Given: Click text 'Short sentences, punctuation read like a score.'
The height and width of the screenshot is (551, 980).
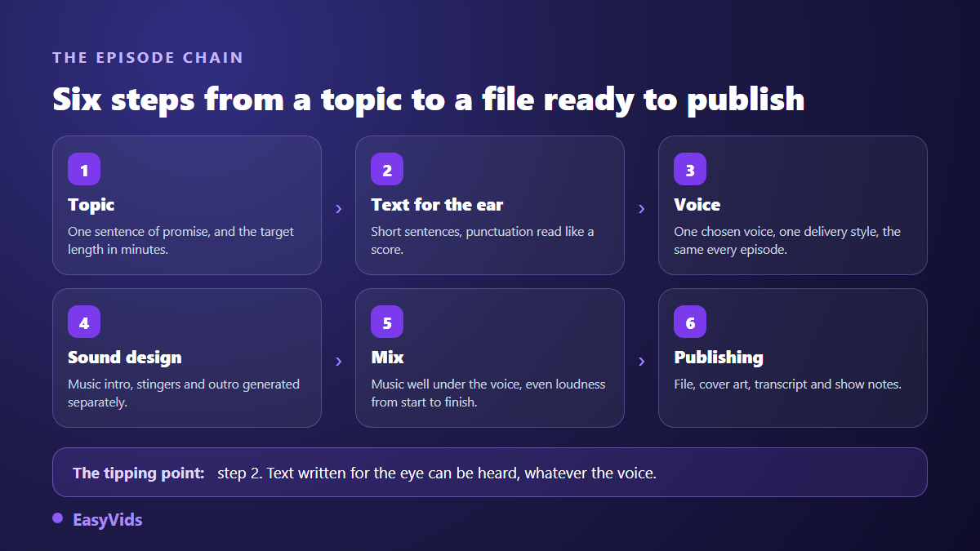Looking at the screenshot, I should point(483,241).
